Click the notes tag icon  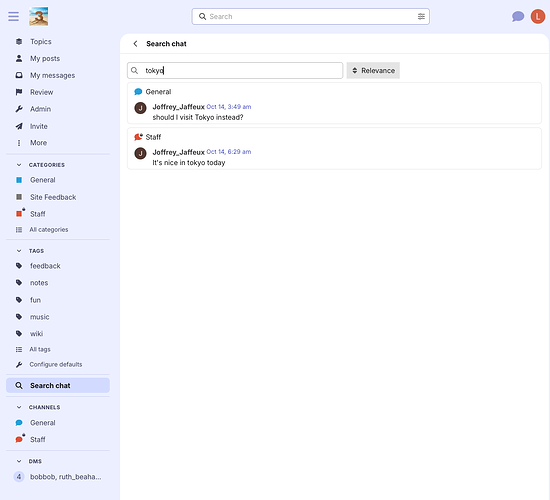19,283
